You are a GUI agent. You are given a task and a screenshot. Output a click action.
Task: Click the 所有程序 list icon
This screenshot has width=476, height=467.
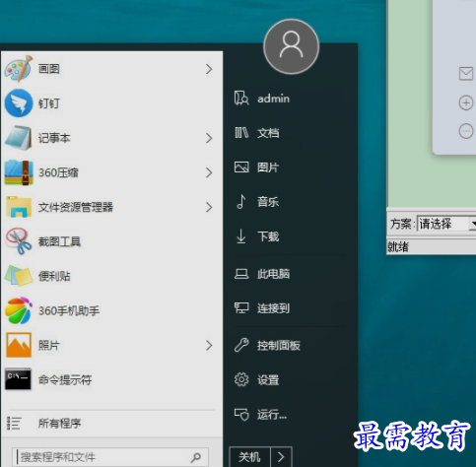coord(14,424)
